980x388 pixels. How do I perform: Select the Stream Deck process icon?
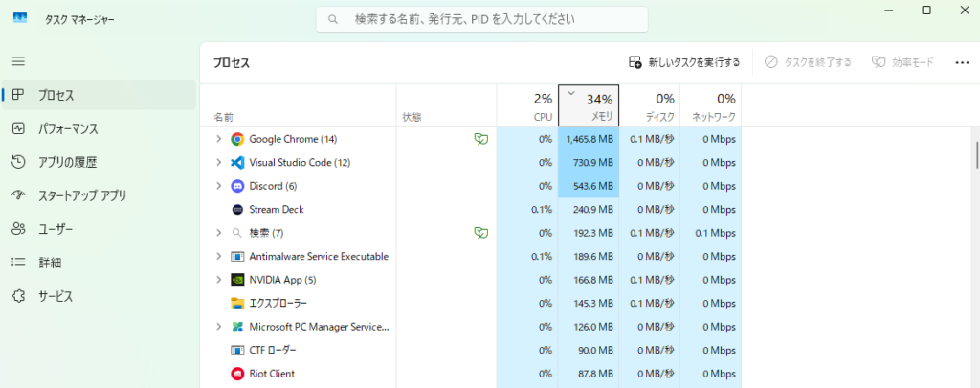237,209
